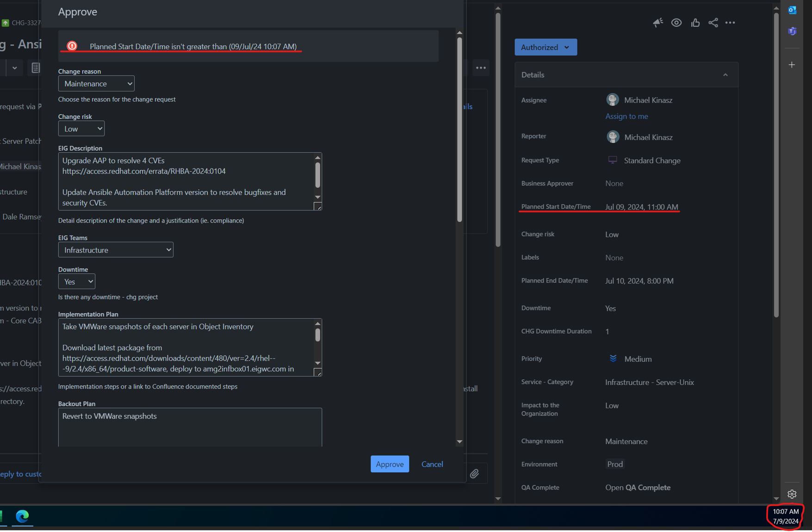Open the Change reason Maintenance dropdown

click(96, 84)
